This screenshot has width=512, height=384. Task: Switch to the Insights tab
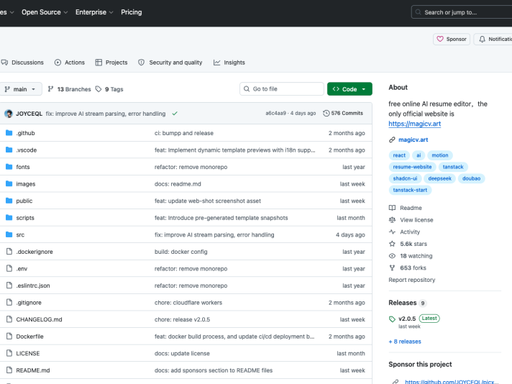(x=229, y=62)
